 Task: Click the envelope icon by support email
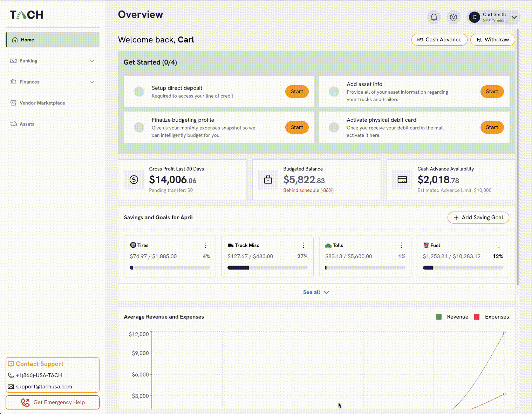(11, 387)
